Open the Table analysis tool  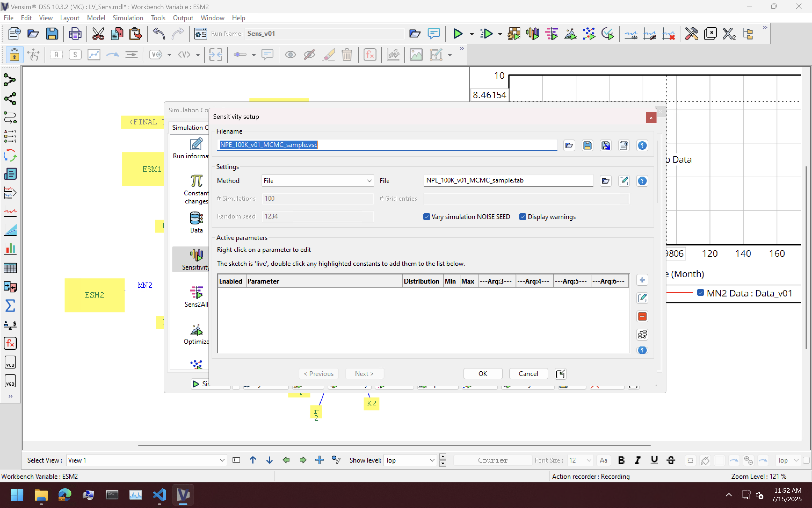click(x=10, y=268)
